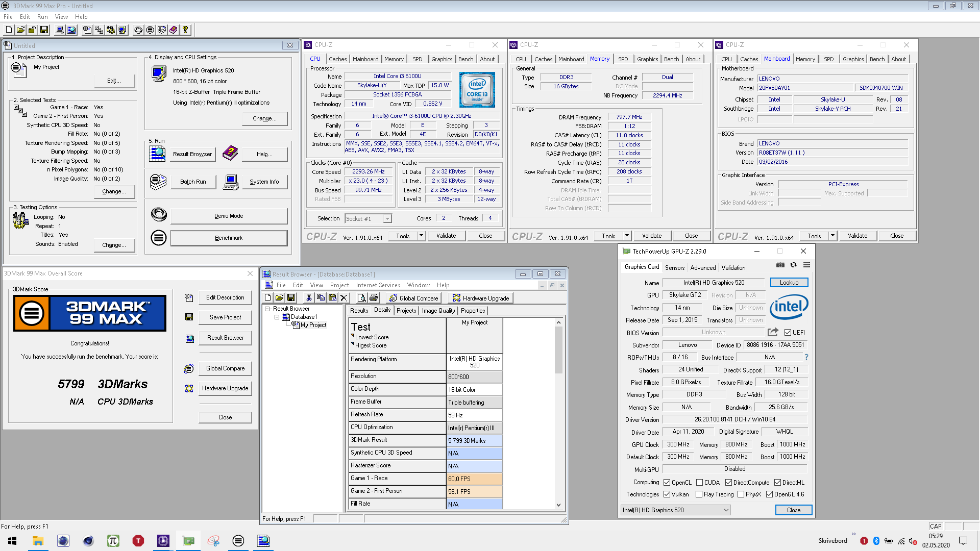
Task: Click Delete X icon in Result Browser toolbar
Action: point(344,298)
